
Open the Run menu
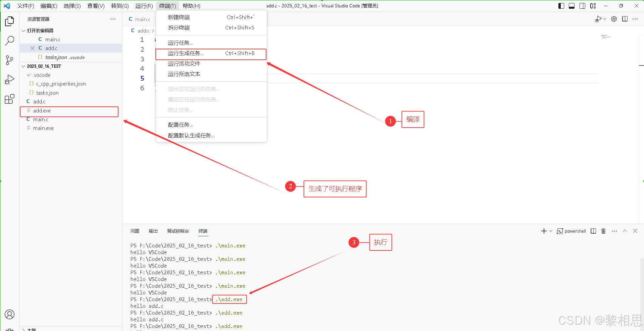coord(144,6)
